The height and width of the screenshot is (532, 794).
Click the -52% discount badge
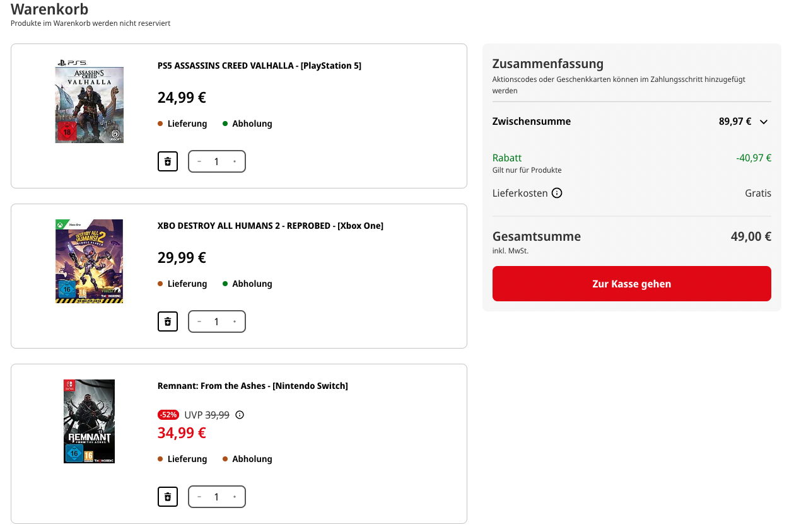tap(168, 415)
